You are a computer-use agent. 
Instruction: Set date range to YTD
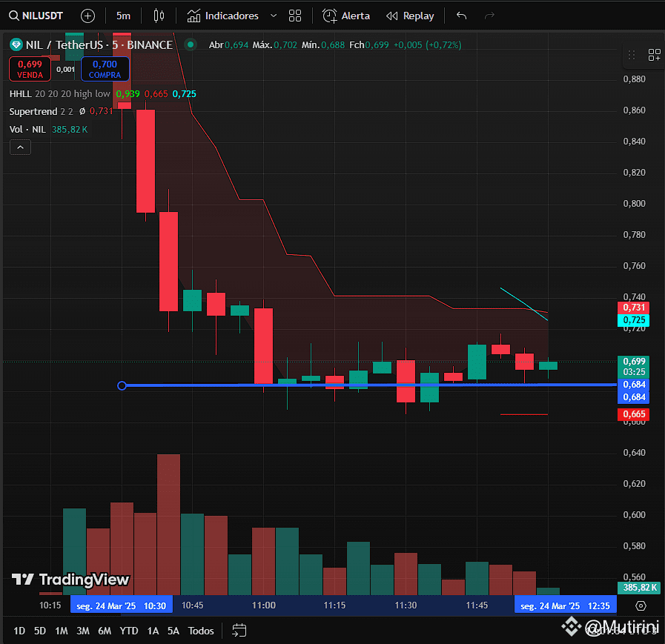point(129,631)
